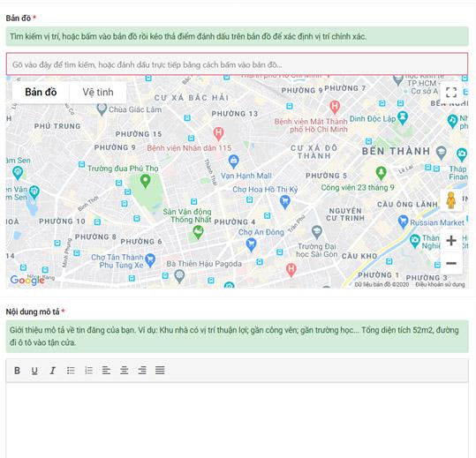Click the Công viên 23 tháng 9 park pin
Viewport: 476px width, 458px height.
(x=381, y=173)
